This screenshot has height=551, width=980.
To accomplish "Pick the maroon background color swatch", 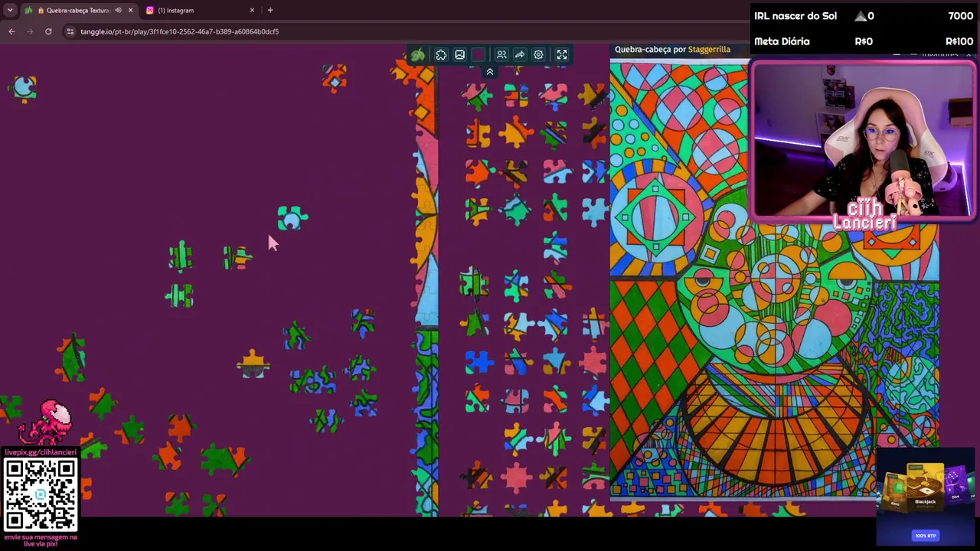I will click(x=479, y=55).
